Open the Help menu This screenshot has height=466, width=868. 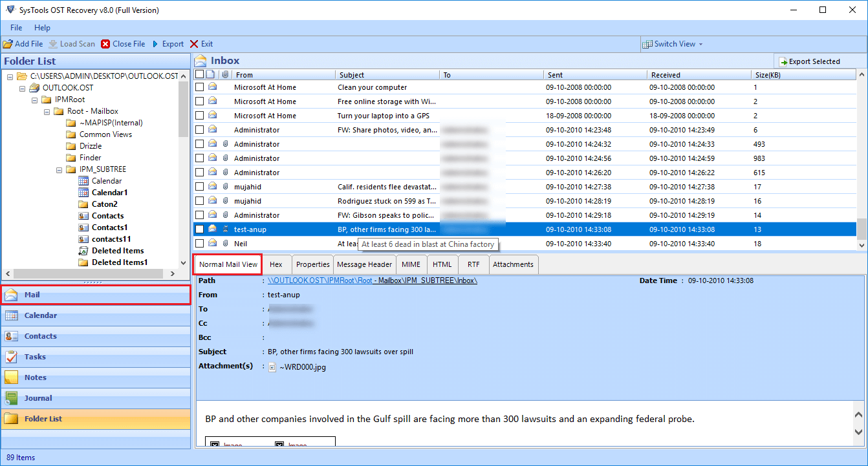[42, 28]
